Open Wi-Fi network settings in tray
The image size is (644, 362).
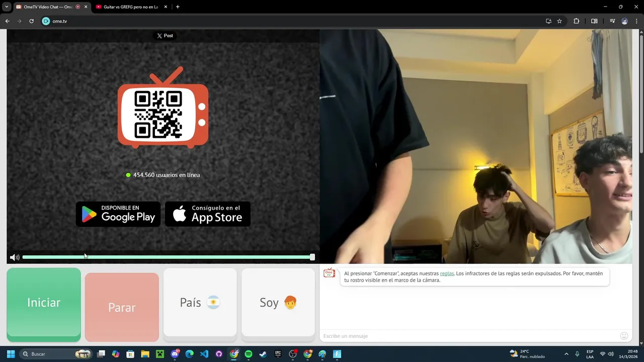tap(603, 354)
